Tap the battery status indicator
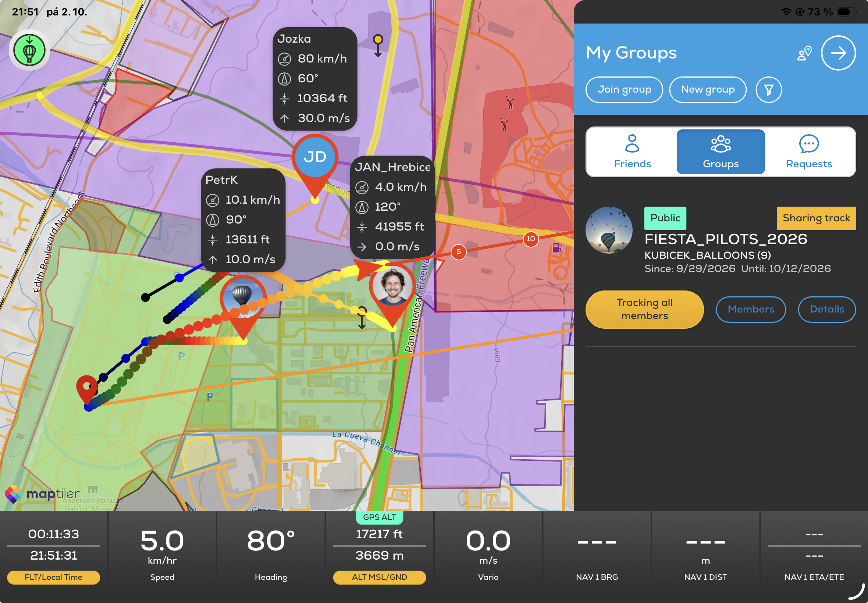Viewport: 868px width, 603px height. (x=846, y=12)
